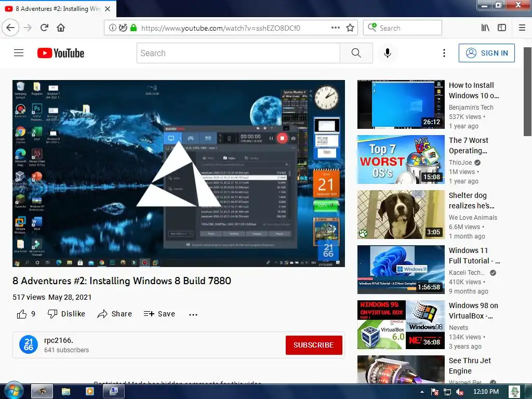Click the green padlock security icon
The width and height of the screenshot is (532, 399).
click(134, 28)
